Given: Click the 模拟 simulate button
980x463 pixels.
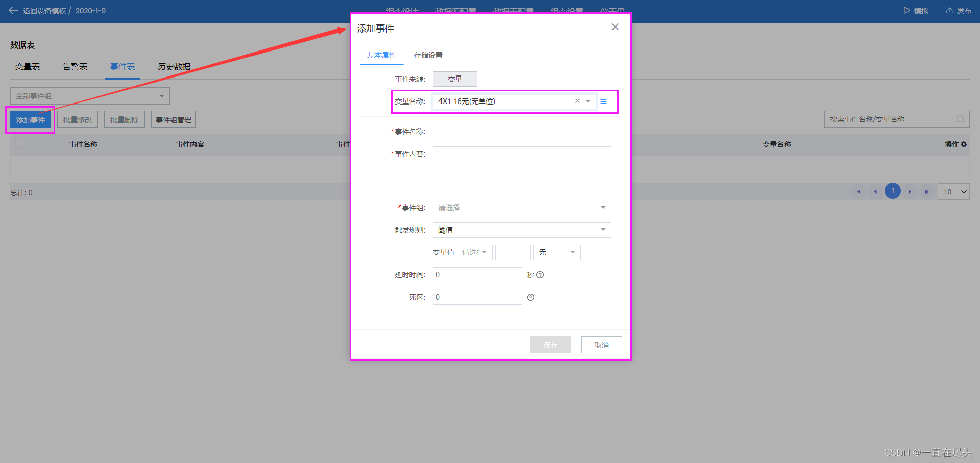Looking at the screenshot, I should coord(916,11).
